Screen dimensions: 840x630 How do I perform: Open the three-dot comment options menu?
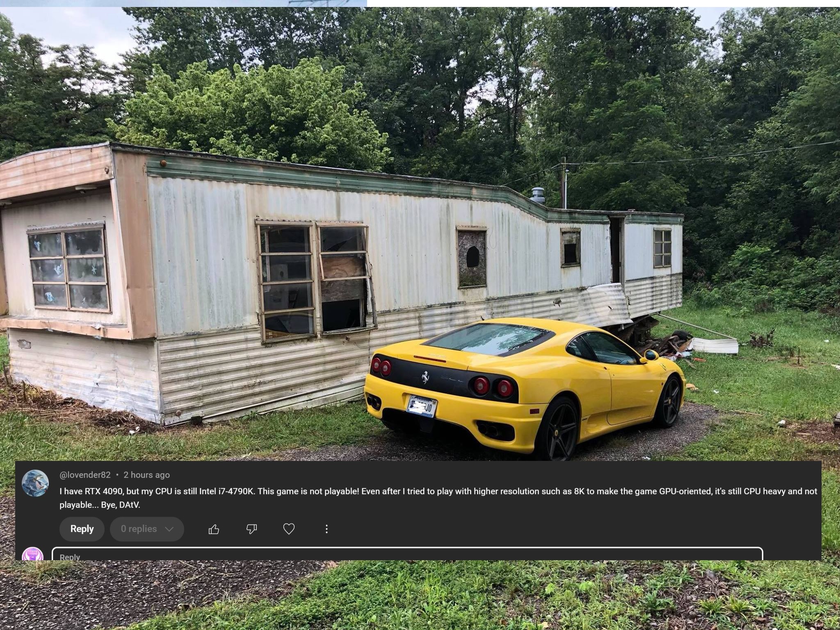326,529
